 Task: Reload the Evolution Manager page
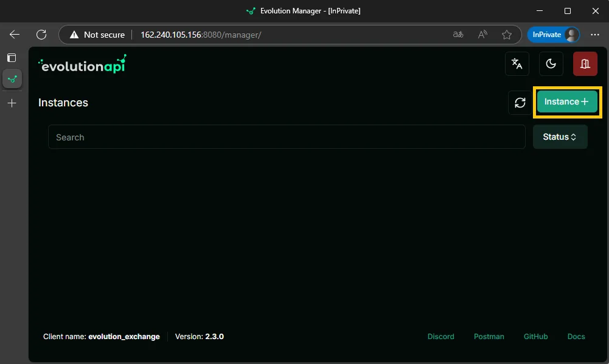tap(41, 35)
